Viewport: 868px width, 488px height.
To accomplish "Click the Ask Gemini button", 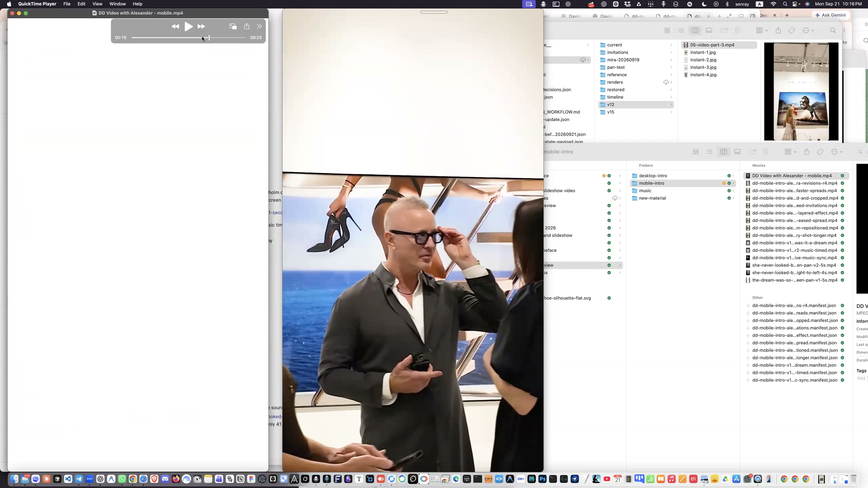I will click(x=830, y=15).
